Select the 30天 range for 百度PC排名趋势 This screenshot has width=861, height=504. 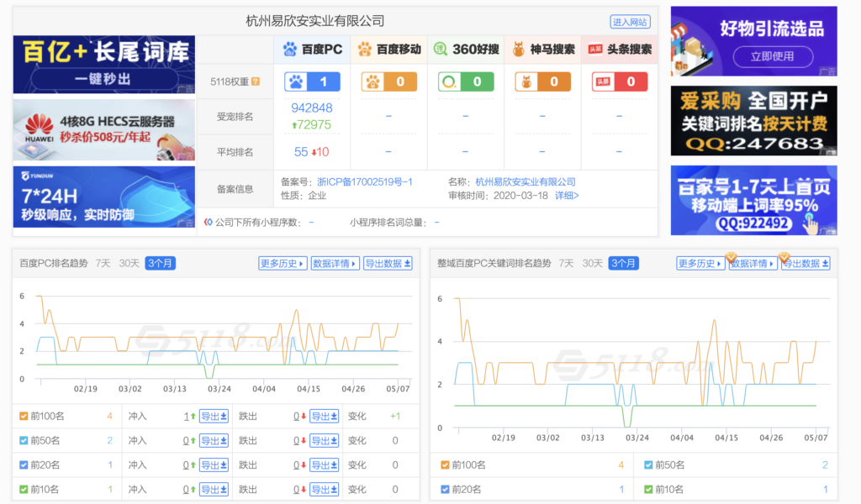(x=129, y=263)
